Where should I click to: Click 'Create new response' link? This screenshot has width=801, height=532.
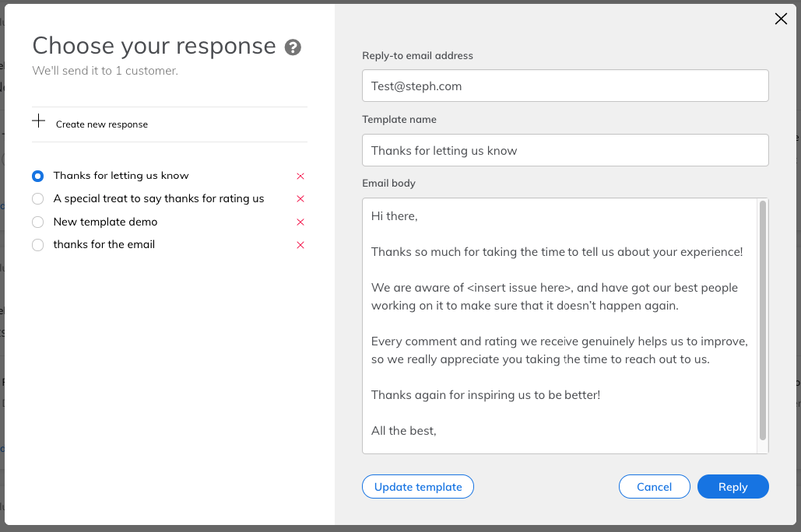(x=101, y=124)
